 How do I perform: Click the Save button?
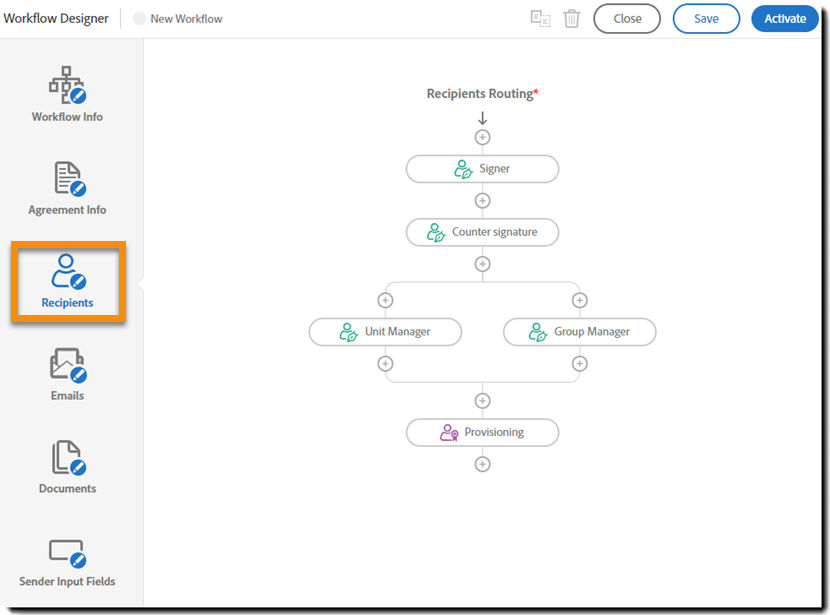point(706,18)
